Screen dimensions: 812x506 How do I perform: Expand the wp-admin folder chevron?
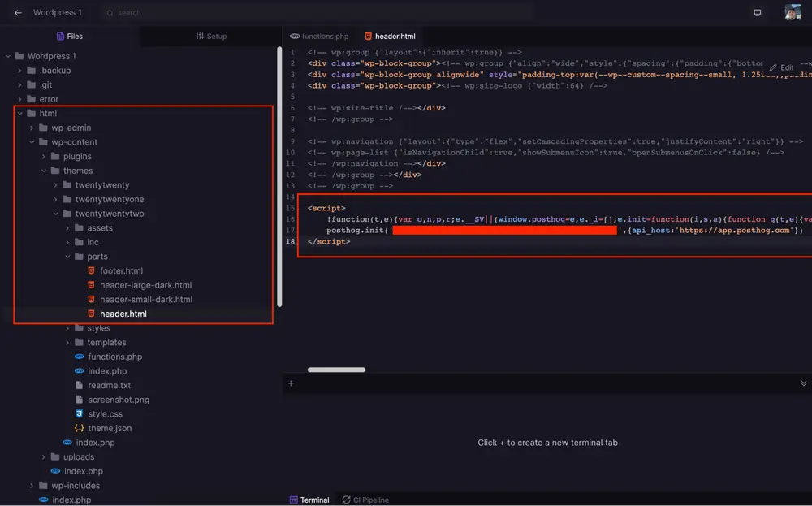(32, 128)
